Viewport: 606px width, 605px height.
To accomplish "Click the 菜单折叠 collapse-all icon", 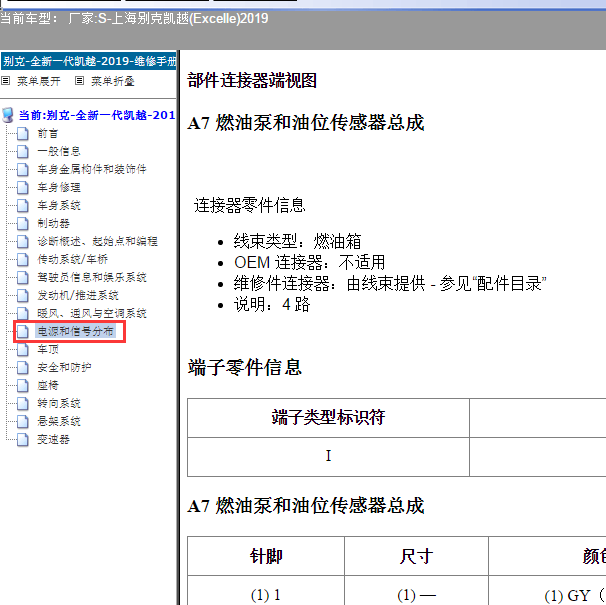I will (x=79, y=81).
